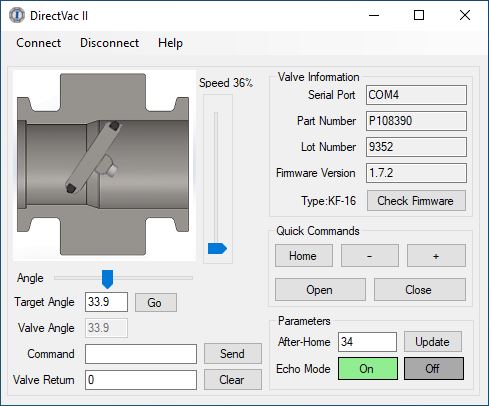Maximize the DirectVac II window
The image size is (489, 406).
click(419, 15)
